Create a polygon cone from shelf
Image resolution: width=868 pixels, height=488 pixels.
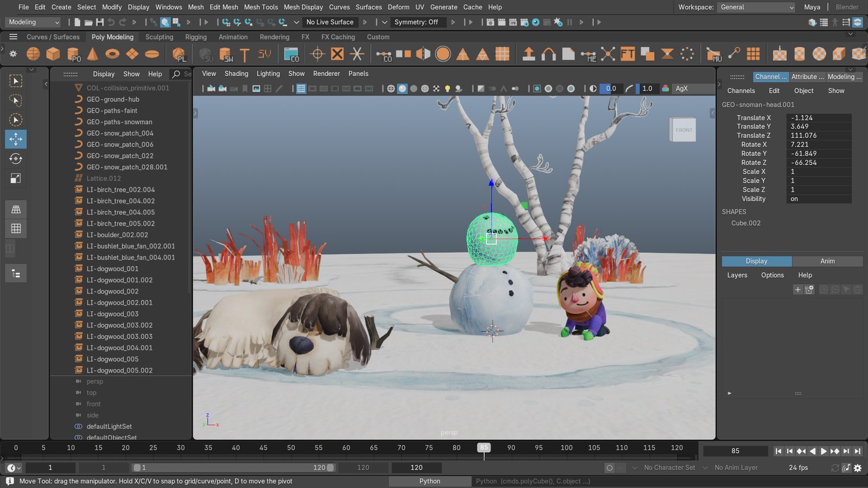[x=93, y=54]
